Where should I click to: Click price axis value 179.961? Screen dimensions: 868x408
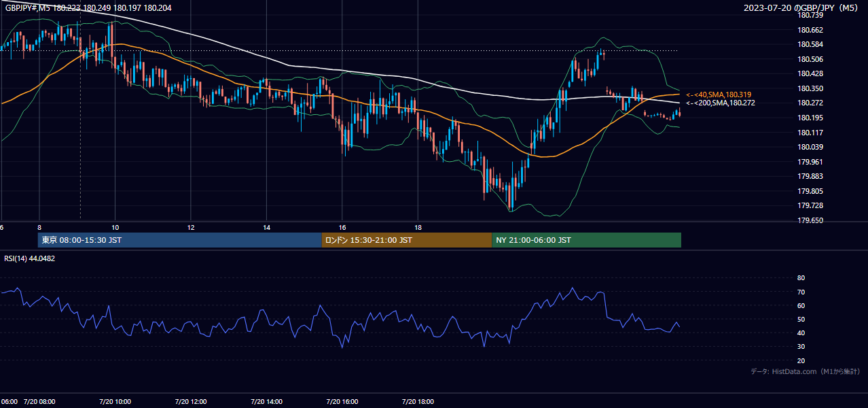click(x=810, y=162)
